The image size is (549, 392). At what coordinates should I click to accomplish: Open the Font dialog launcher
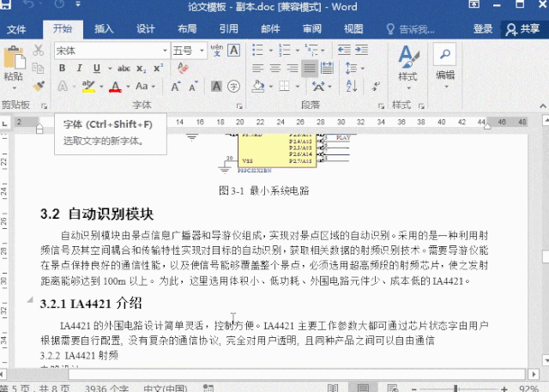[x=239, y=106]
